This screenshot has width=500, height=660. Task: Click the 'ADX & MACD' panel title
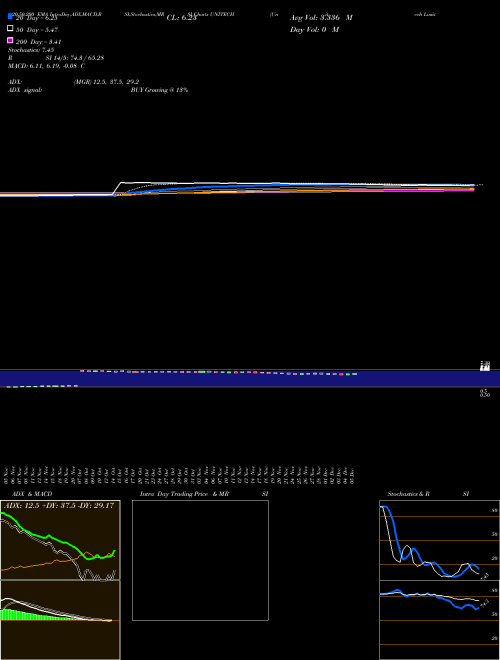point(32,494)
